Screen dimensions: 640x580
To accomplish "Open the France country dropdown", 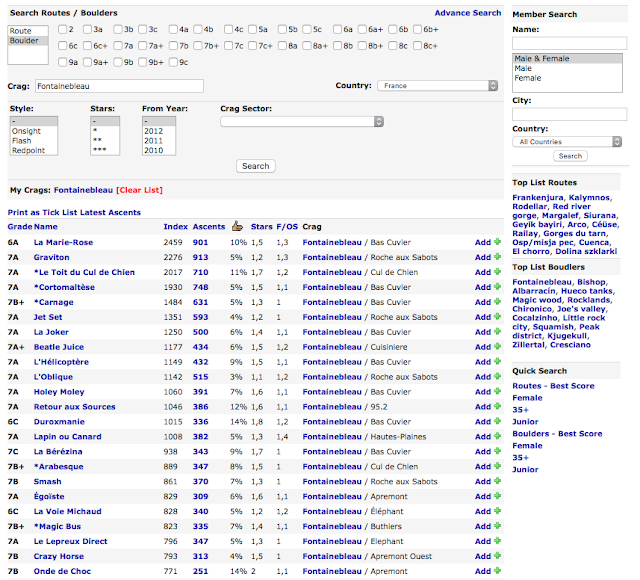I will (x=437, y=86).
